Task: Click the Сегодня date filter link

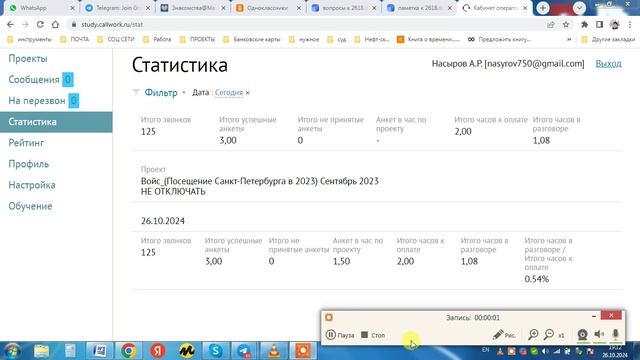Action: (229, 93)
